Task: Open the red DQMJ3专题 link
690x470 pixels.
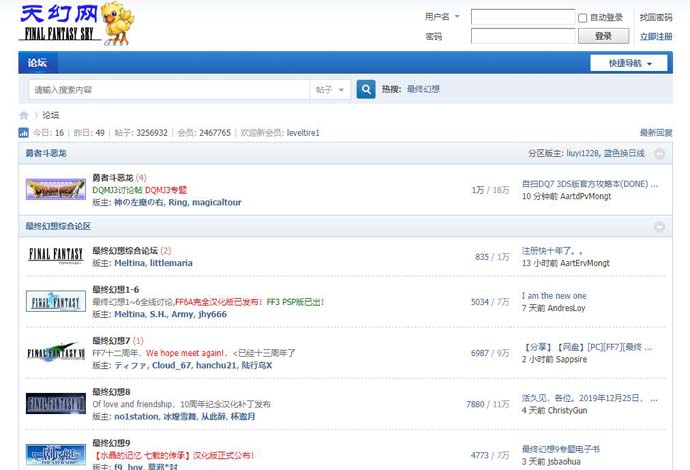Action: coord(166,190)
